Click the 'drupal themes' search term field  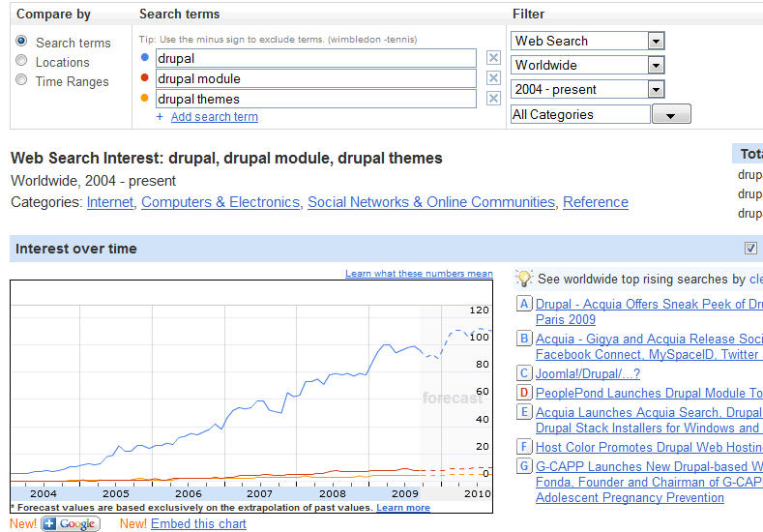point(316,99)
